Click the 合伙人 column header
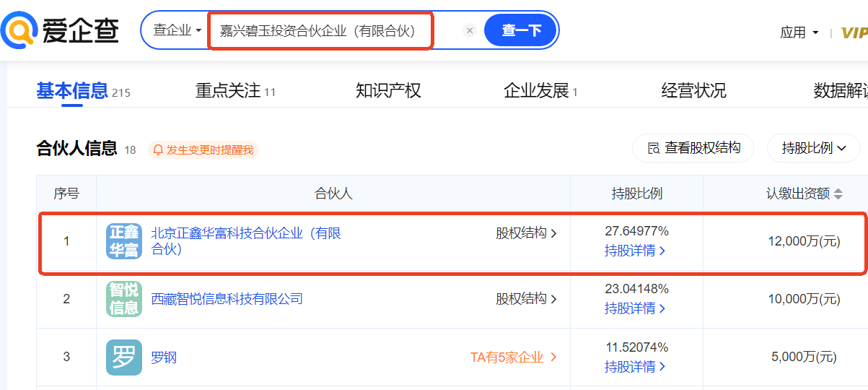Viewport: 868px width, 390px height. (x=333, y=194)
